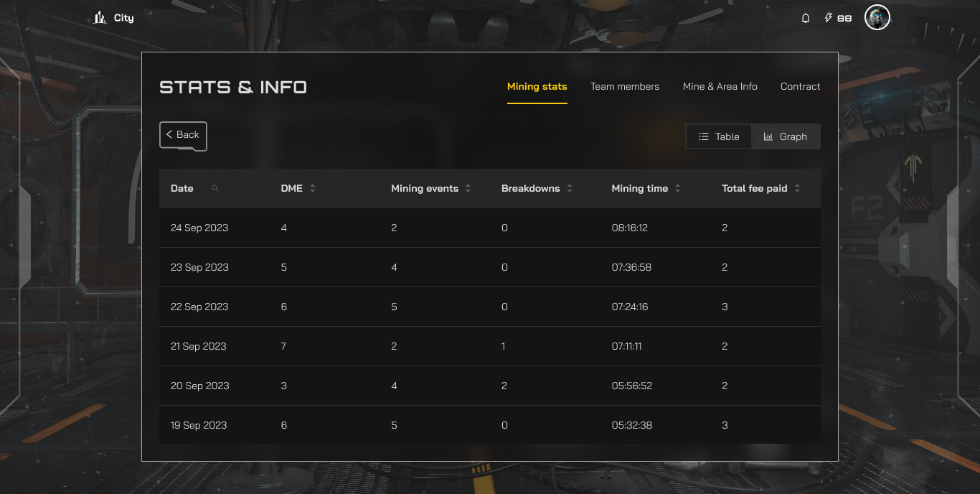Click the City link text
Screen dimensions: 980x494
pyautogui.click(x=124, y=18)
